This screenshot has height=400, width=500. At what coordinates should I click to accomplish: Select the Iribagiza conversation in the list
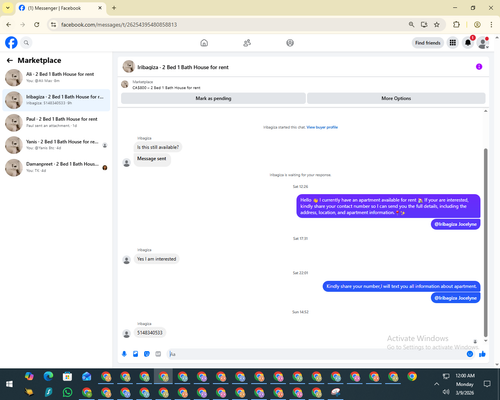coord(56,100)
